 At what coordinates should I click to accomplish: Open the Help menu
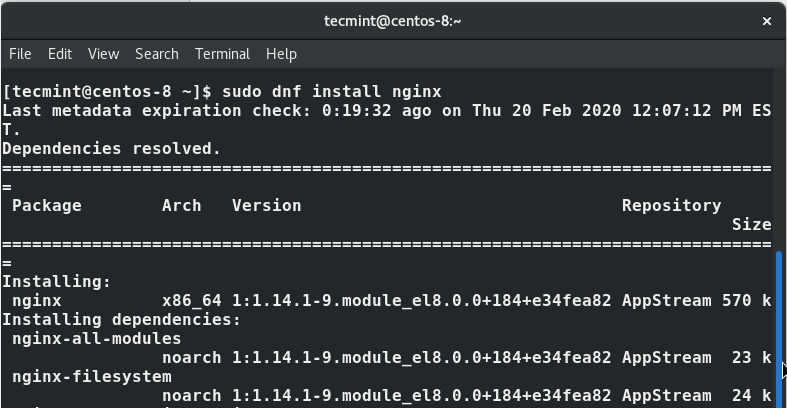[x=281, y=54]
